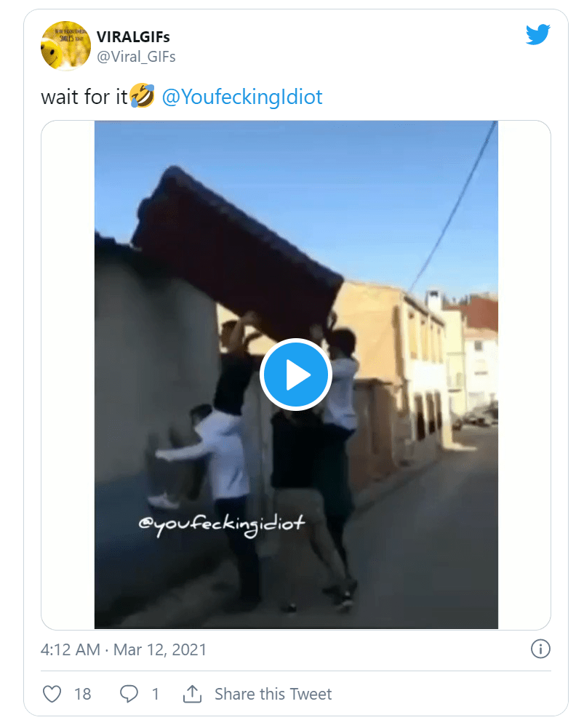Click the reply speech bubble icon

click(129, 694)
